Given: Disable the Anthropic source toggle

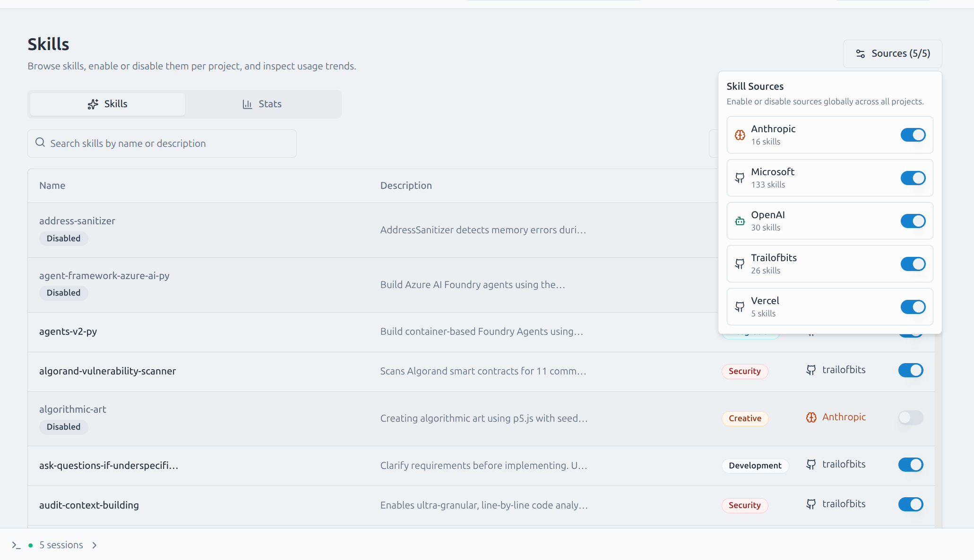Looking at the screenshot, I should click(x=913, y=135).
